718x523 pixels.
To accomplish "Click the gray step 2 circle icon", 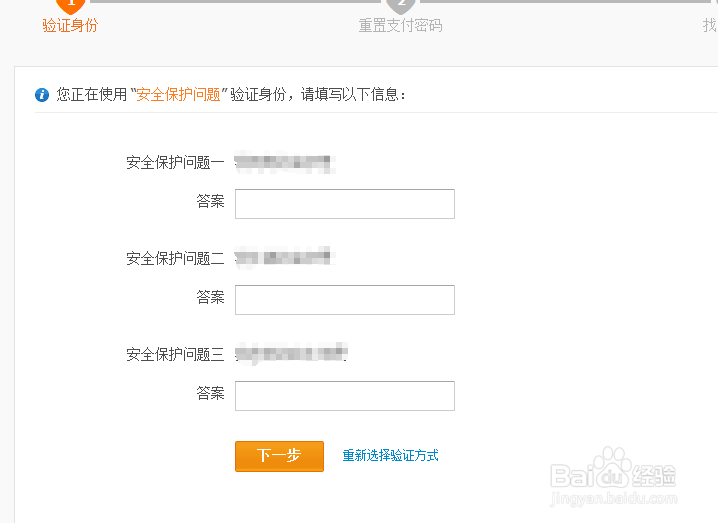I will 400,5.
